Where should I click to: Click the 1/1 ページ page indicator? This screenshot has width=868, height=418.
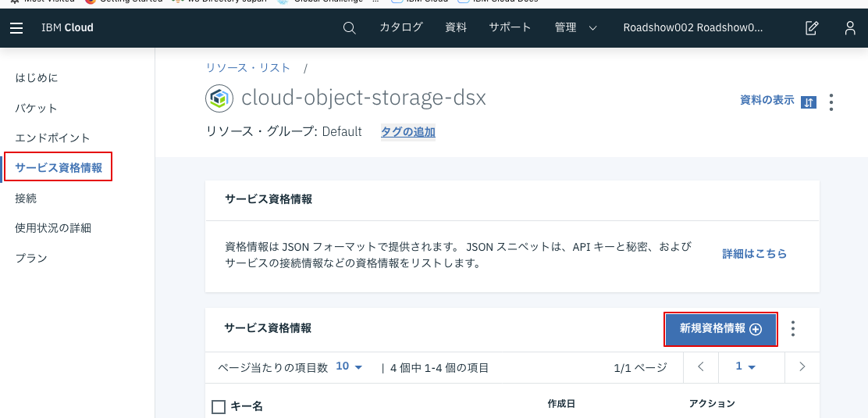641,367
